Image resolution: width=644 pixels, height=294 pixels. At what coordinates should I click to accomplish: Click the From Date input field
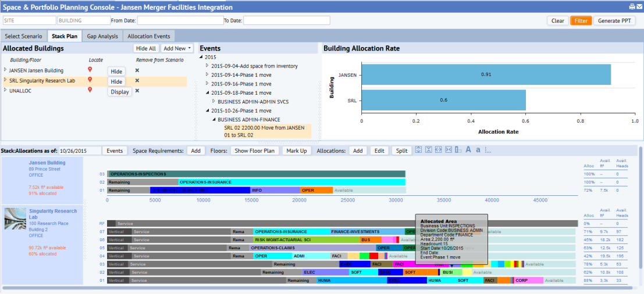[x=176, y=20]
